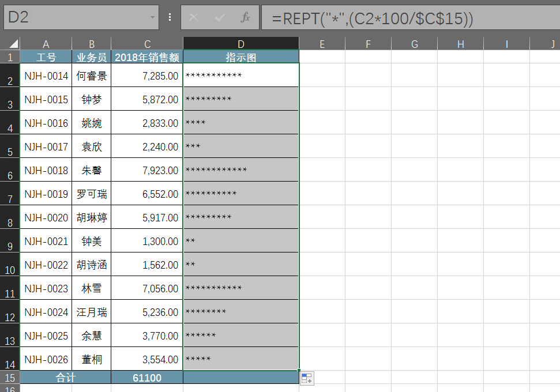Screen dimensions: 560x392
Task: Click the Insert Function fx icon
Action: pos(245,17)
